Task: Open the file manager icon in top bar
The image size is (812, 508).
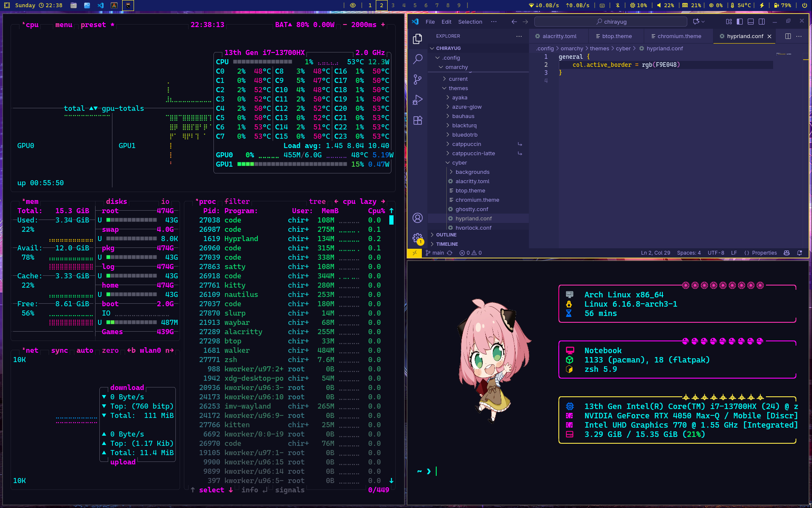Action: tap(74, 5)
